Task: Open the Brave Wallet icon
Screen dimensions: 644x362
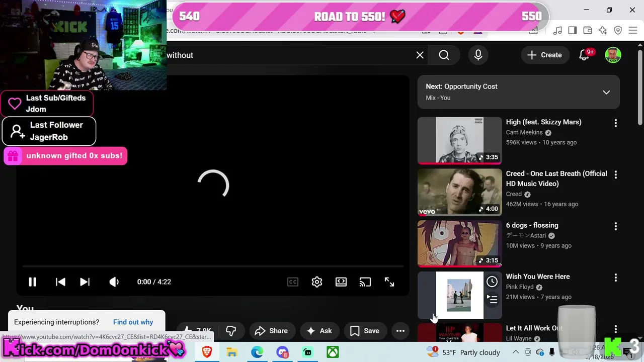Action: [588, 31]
